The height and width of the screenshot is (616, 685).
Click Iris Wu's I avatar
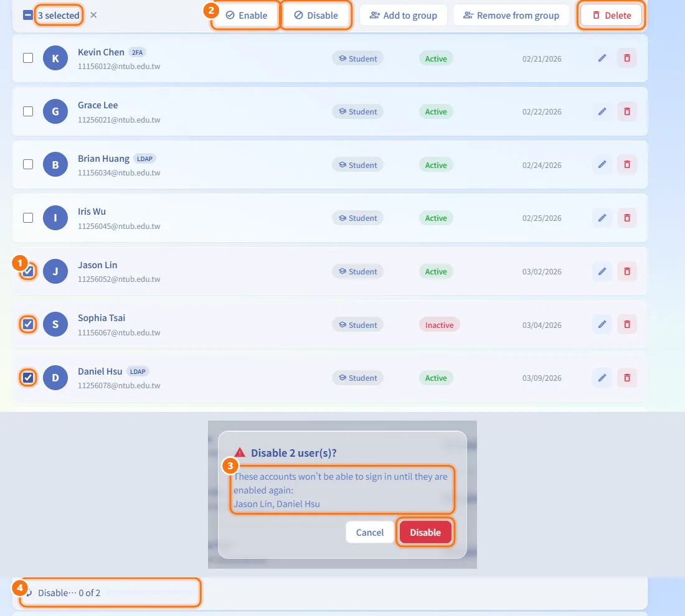coord(55,218)
